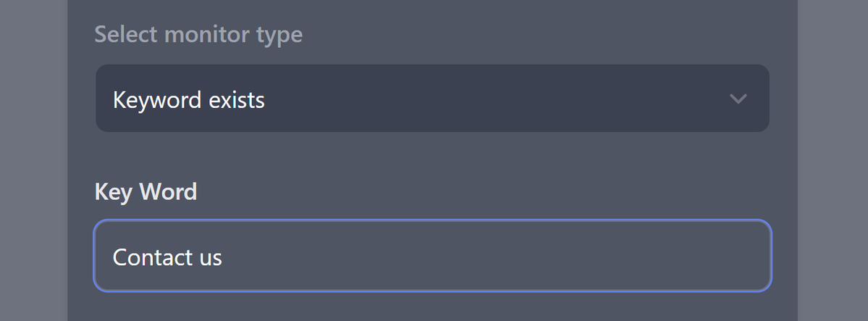Click the Key Word input field

click(x=432, y=256)
